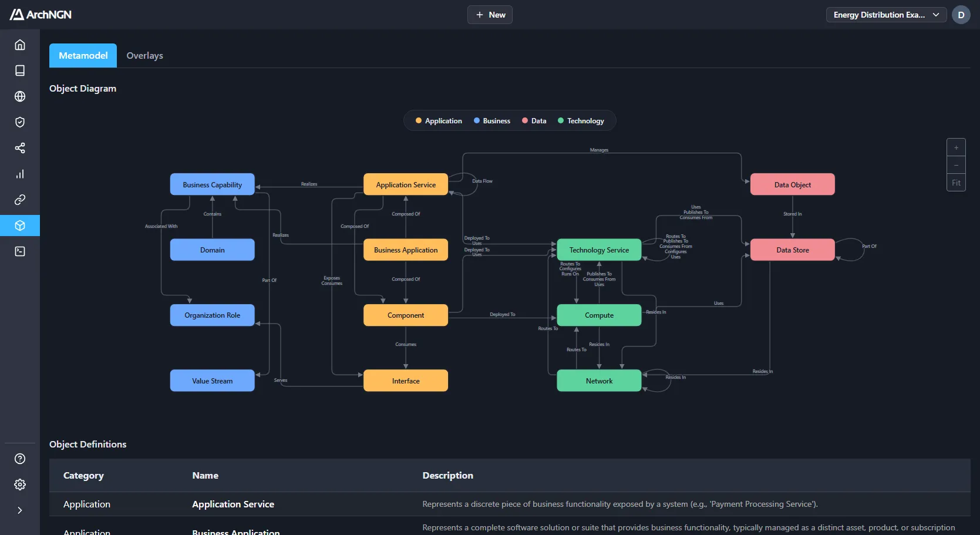Select the Data Store node

tap(793, 250)
